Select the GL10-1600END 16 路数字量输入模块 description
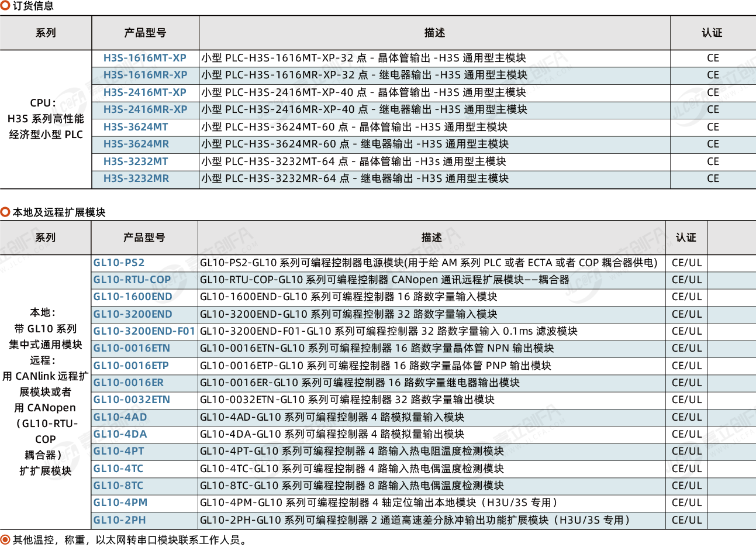Viewport: 756px width, 547px height. (x=348, y=297)
